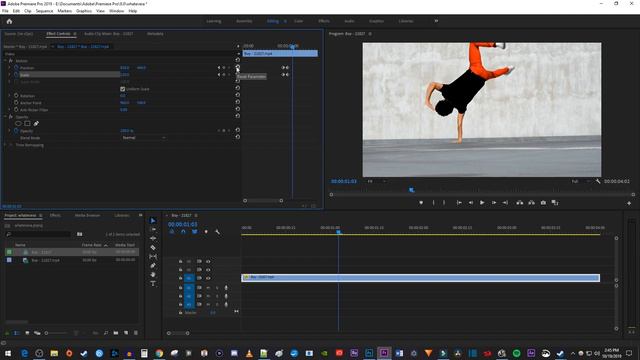Viewport: 640px width, 360px height.
Task: Switch to the Color workspace
Action: pyautogui.click(x=298, y=21)
